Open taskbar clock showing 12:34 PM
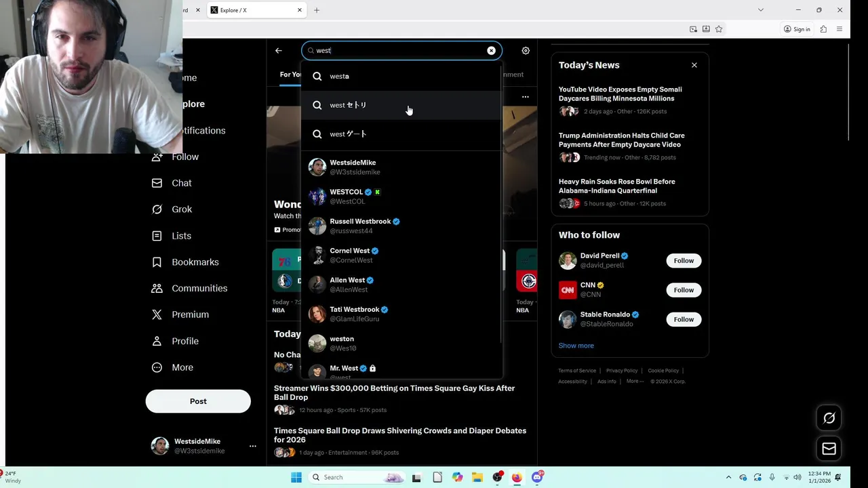Image resolution: width=868 pixels, height=488 pixels. coord(819,477)
